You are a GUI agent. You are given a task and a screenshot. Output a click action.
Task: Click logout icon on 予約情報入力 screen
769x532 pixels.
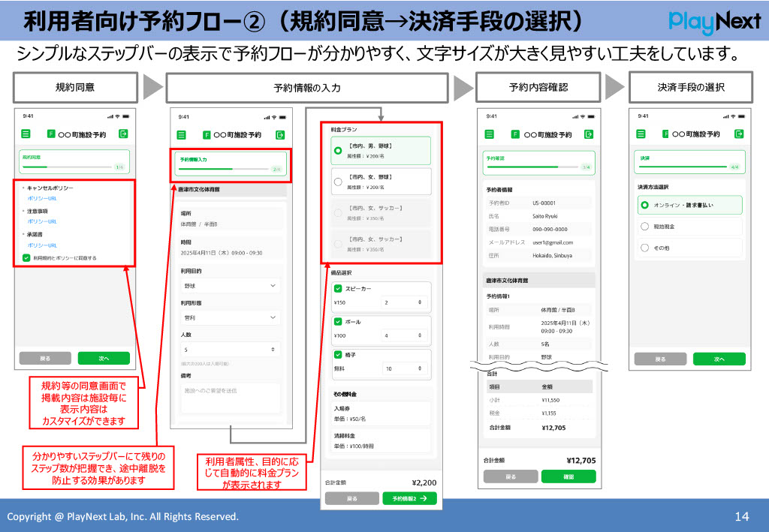click(x=279, y=135)
